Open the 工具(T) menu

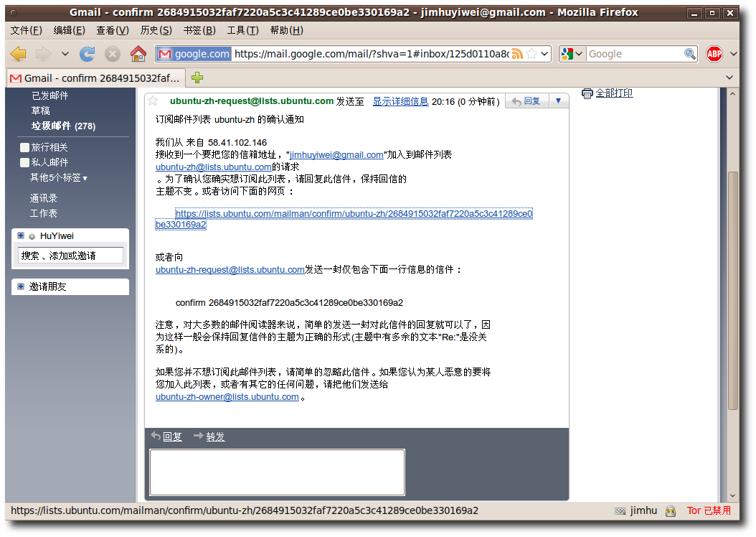coord(243,30)
